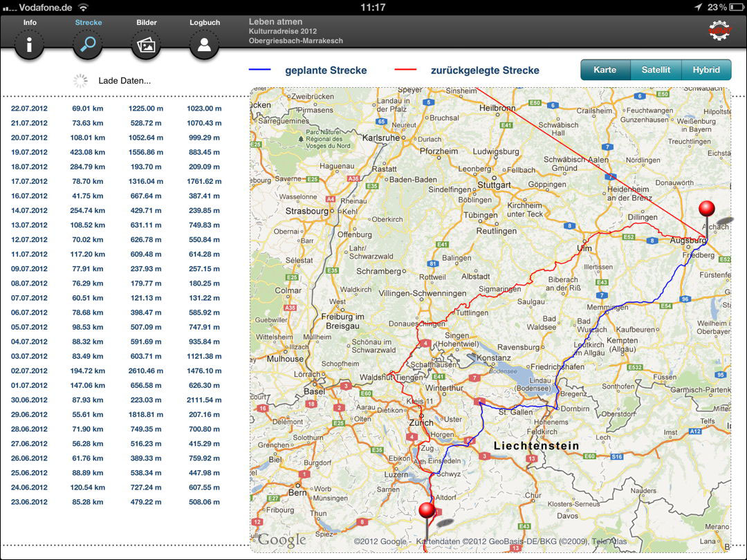Select the 06.07.2012 route entry
Viewport: 747px width, 560px height.
tap(116, 312)
